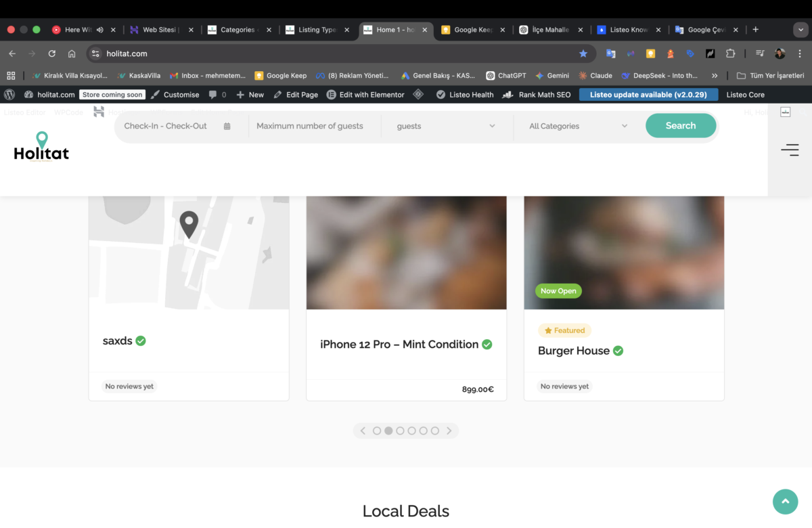Open the Burger House listing title
812x528 pixels.
tap(573, 351)
